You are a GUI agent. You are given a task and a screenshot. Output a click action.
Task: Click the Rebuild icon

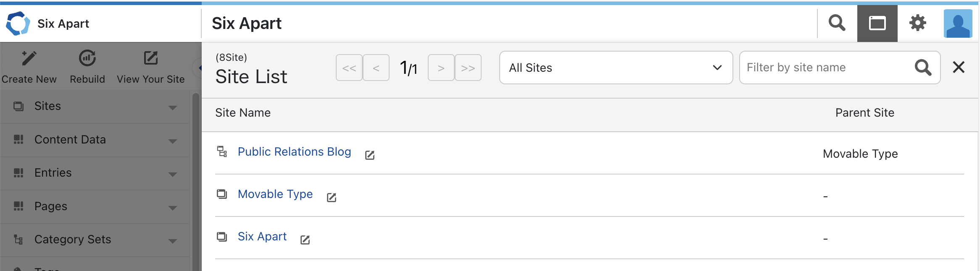[x=87, y=58]
